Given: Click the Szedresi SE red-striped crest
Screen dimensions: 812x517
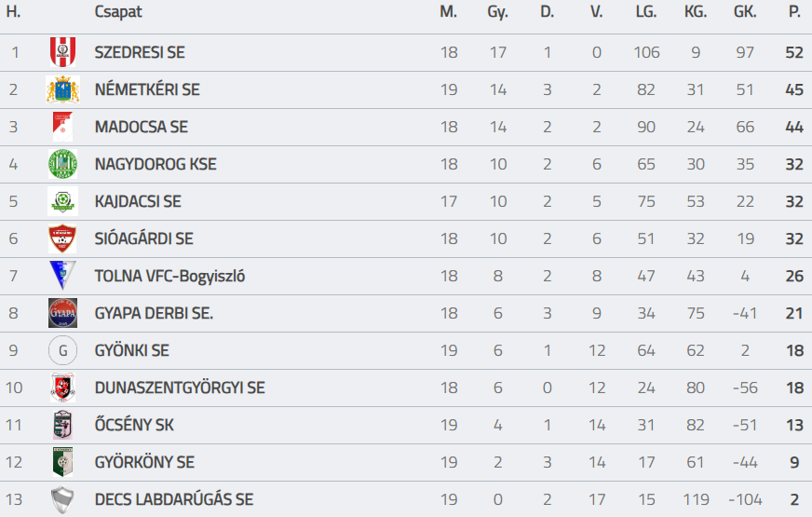Looking at the screenshot, I should (x=62, y=52).
